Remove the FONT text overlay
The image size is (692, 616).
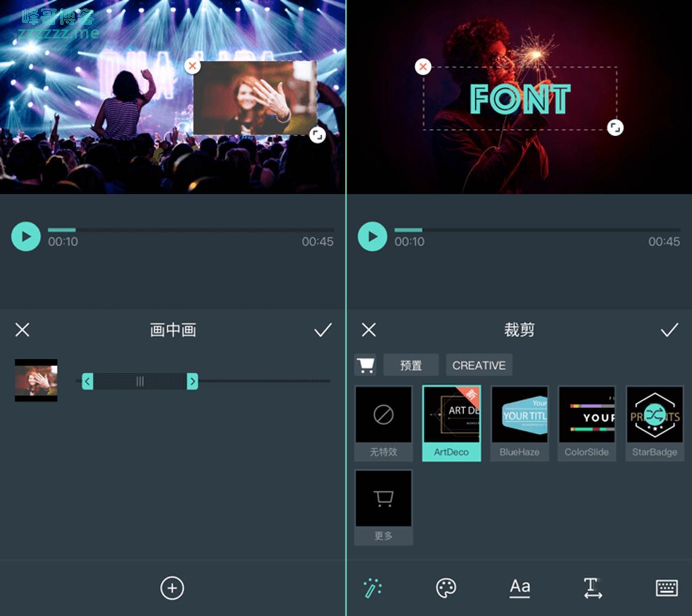(423, 67)
